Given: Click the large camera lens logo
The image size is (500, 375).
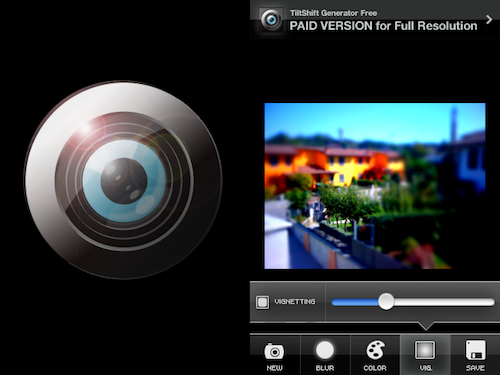Looking at the screenshot, I should (x=123, y=179).
